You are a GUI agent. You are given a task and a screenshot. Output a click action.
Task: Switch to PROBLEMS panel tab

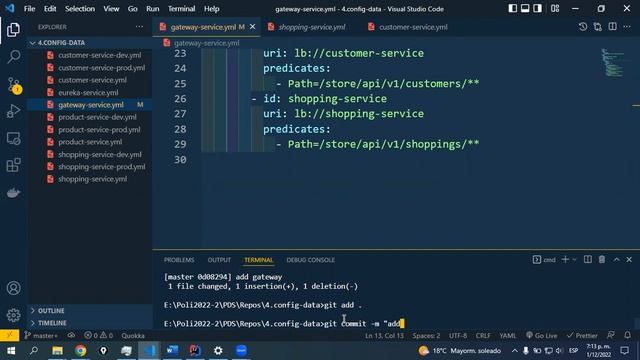(x=179, y=260)
